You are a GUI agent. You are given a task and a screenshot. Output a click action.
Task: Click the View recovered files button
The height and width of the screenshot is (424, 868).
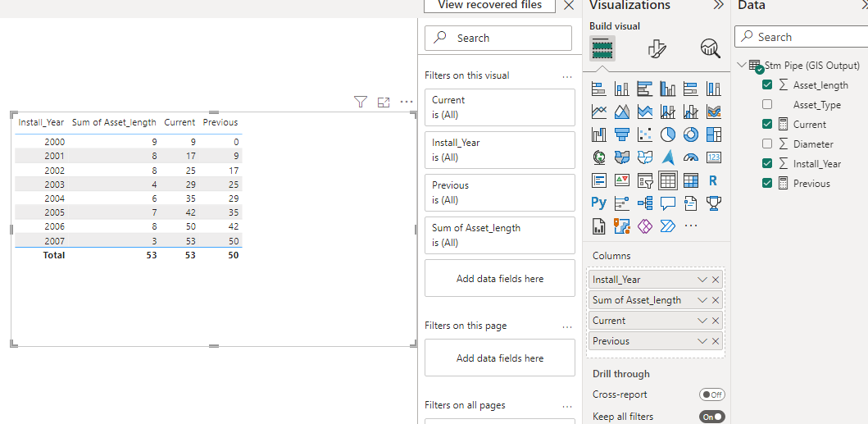tap(490, 6)
